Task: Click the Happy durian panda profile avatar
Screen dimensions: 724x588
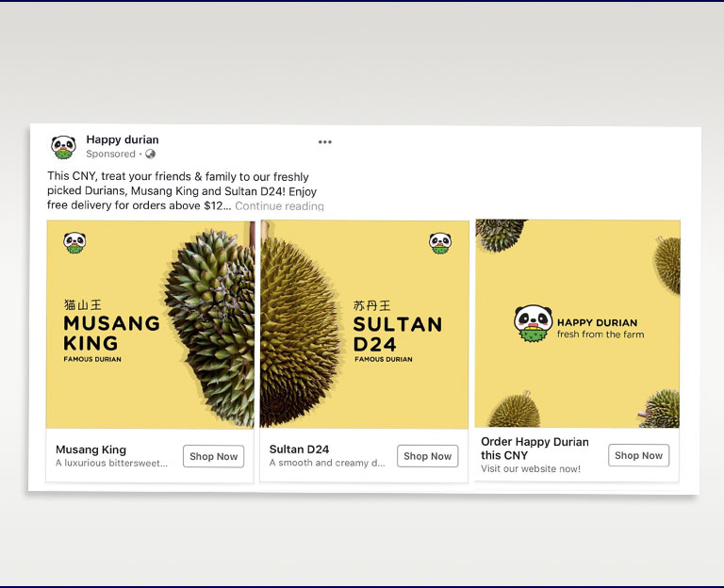Action: [x=63, y=146]
